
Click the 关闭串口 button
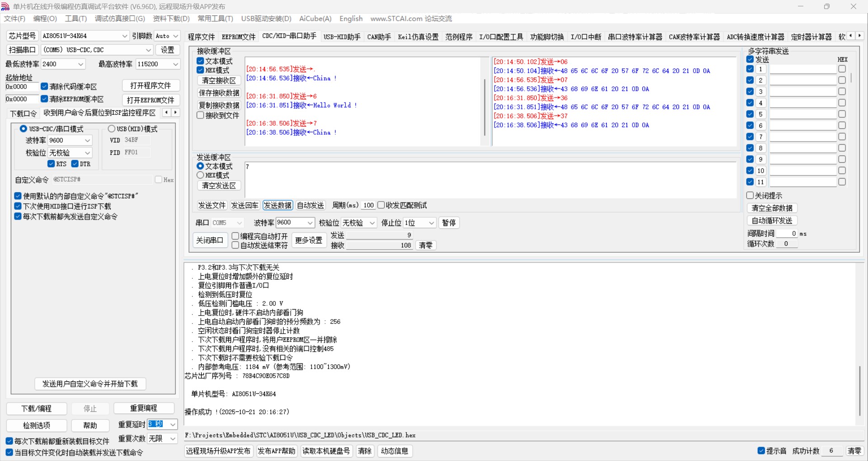(209, 240)
